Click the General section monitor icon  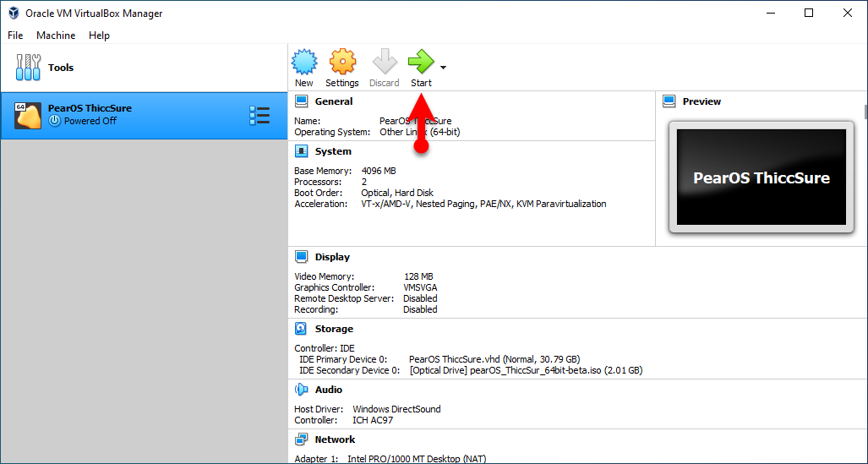(301, 101)
